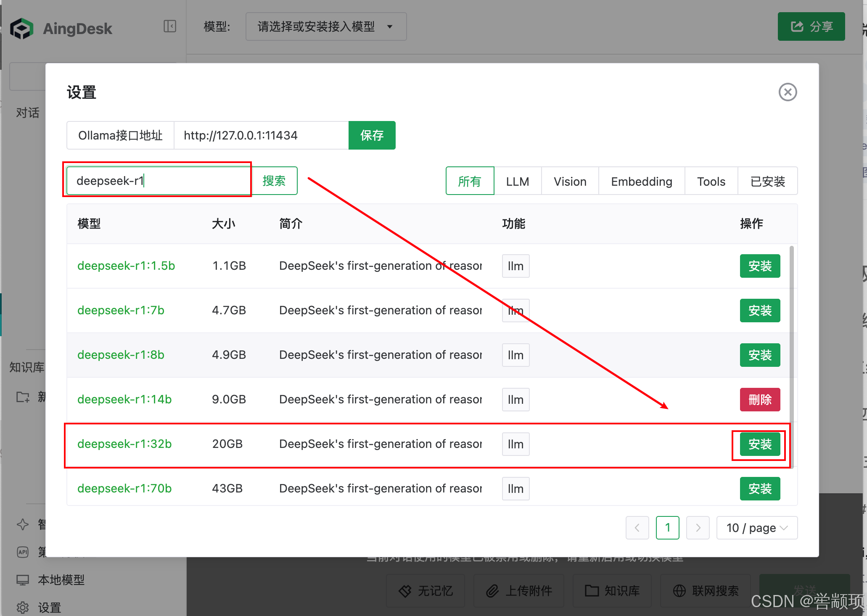Collapse the sidebar panel icon
This screenshot has height=616, width=867.
pyautogui.click(x=169, y=26)
